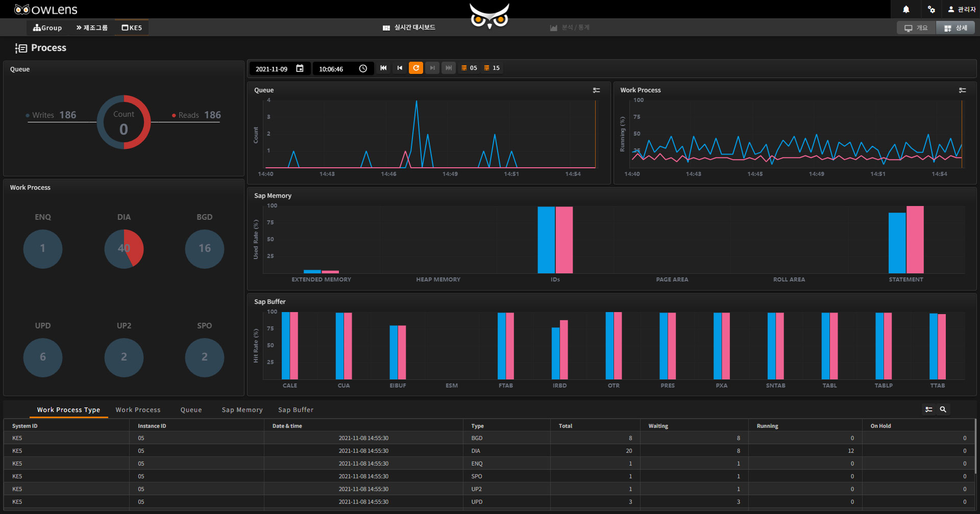980x514 pixels.
Task: Click the table's vertical scrollbar
Action: point(975,446)
